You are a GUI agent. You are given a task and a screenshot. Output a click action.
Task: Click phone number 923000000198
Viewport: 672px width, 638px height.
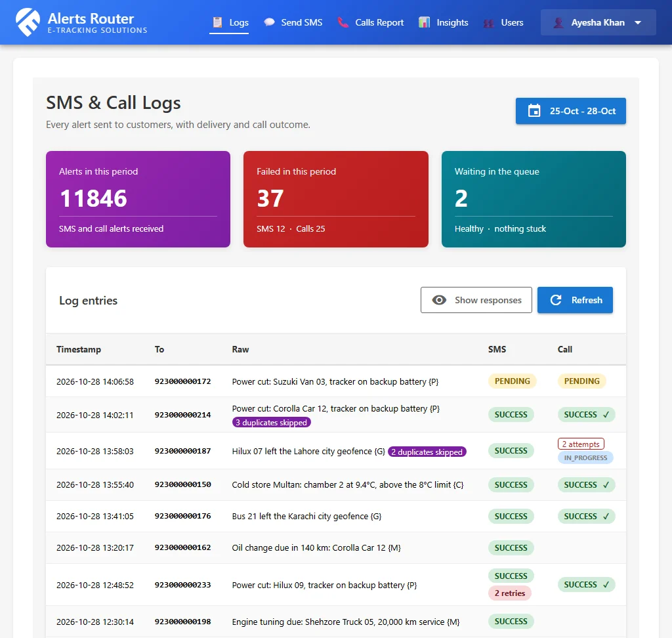(182, 622)
